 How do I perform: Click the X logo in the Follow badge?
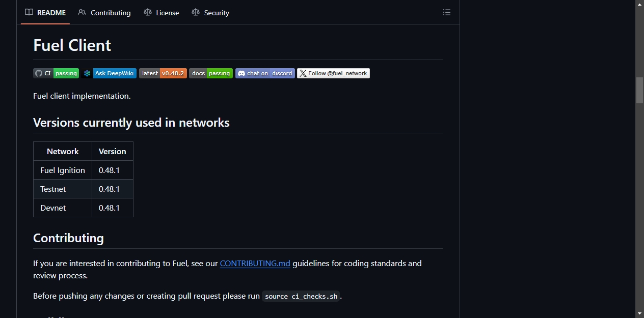click(x=303, y=73)
